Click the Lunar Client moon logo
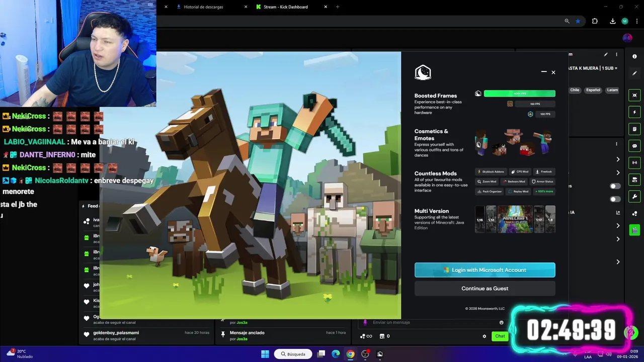This screenshot has height=362, width=644. coord(423,72)
